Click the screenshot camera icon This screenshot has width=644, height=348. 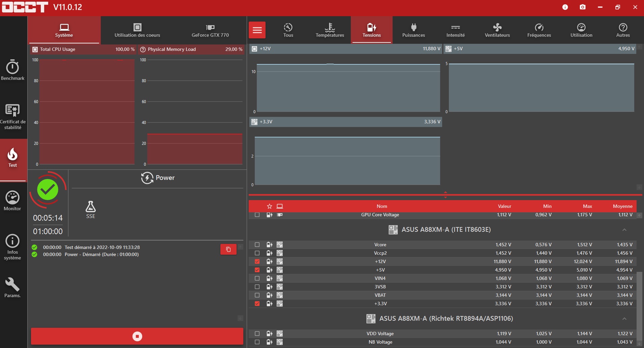click(583, 7)
